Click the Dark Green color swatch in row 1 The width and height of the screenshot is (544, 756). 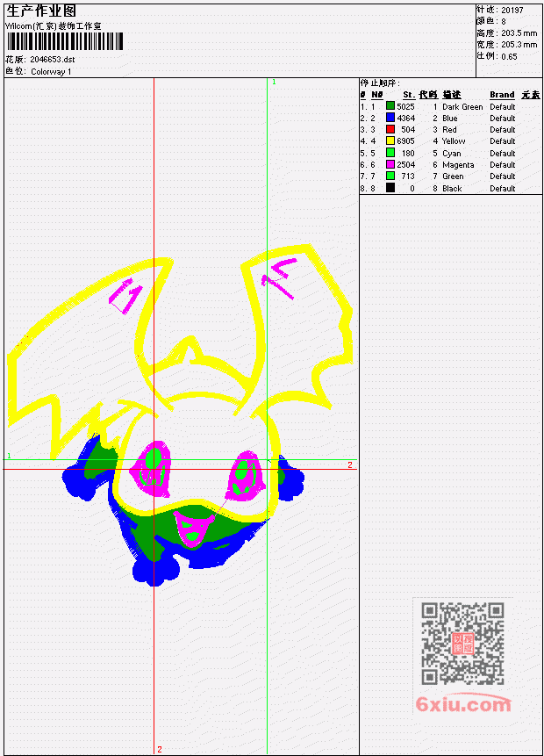[x=390, y=106]
